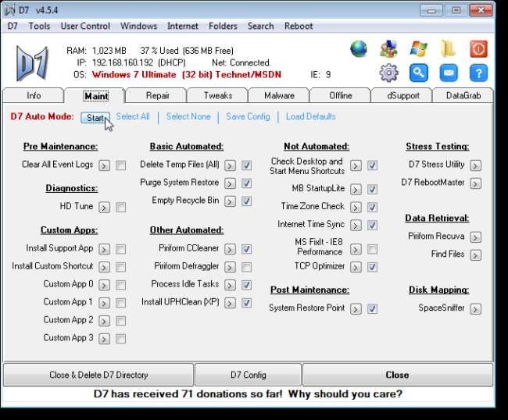
Task: Enable the Clear All Event Logs checkbox
Action: pyautogui.click(x=120, y=166)
